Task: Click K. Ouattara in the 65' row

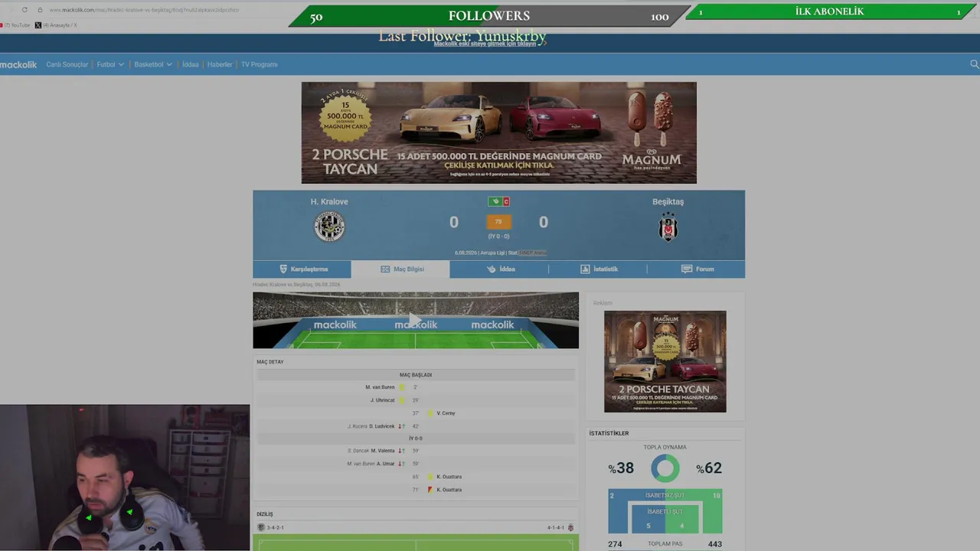Action: pyautogui.click(x=449, y=477)
